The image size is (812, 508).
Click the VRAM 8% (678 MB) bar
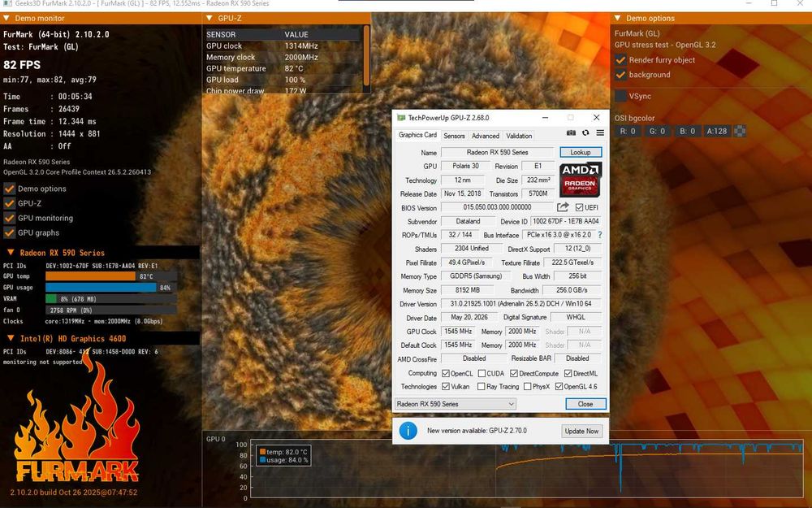click(x=110, y=298)
